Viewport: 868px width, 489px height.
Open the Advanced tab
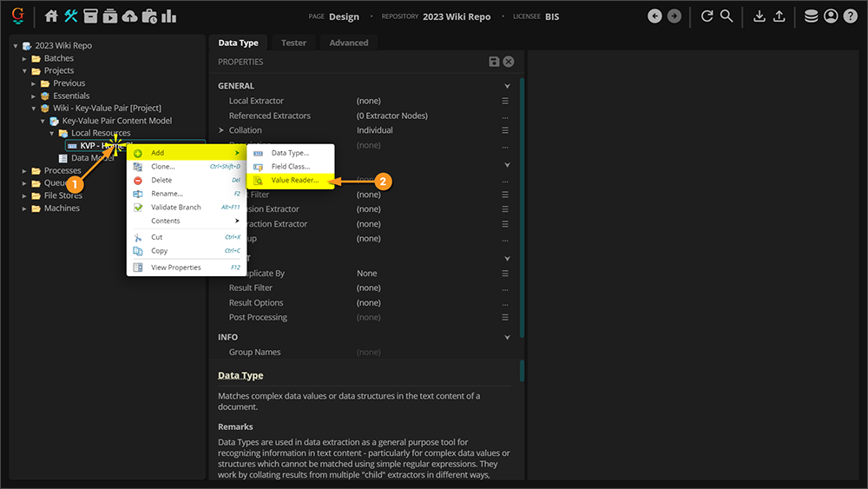coord(348,43)
